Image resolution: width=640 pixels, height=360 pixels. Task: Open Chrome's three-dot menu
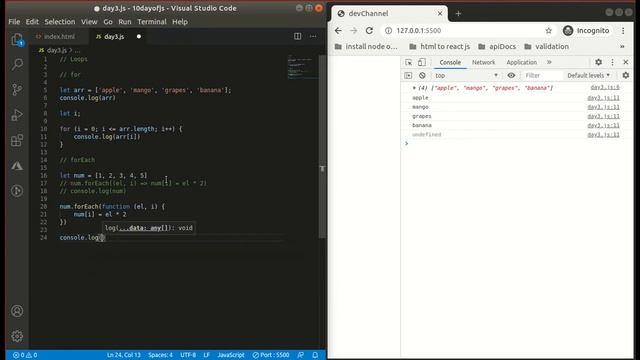pos(623,31)
